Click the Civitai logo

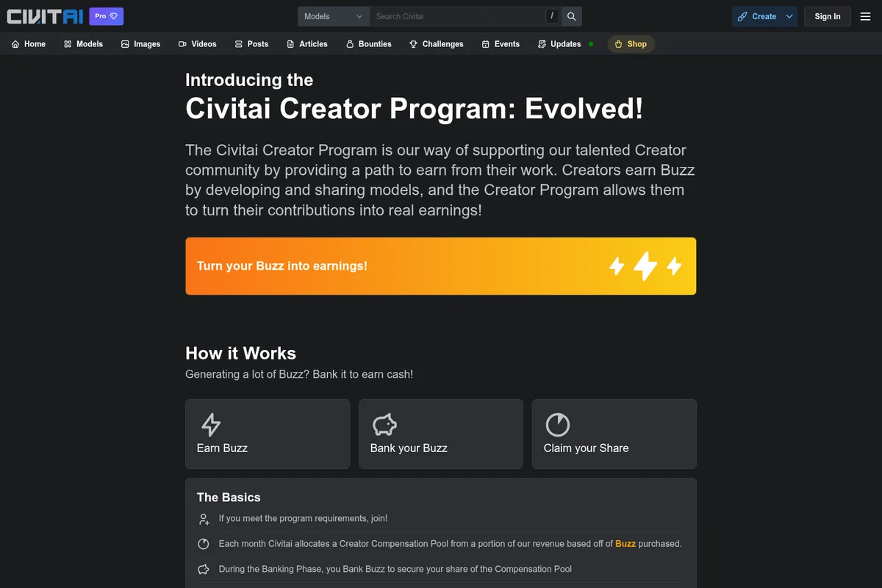click(45, 16)
